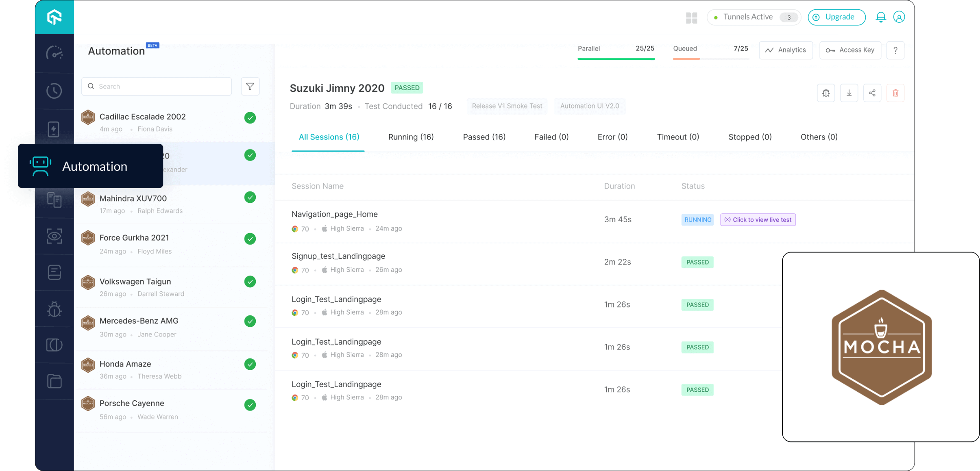Toggle the notification bell icon
The image size is (980, 471).
coord(880,17)
